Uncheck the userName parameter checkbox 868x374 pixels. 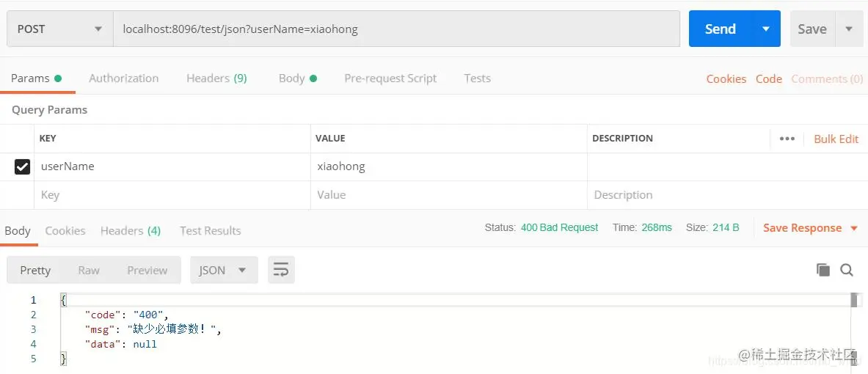click(x=22, y=166)
